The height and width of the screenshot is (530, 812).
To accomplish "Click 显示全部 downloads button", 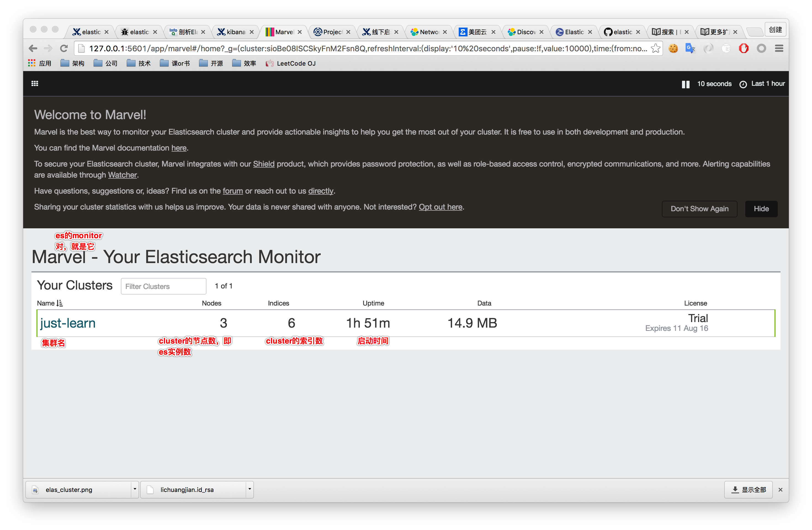I will coord(748,489).
